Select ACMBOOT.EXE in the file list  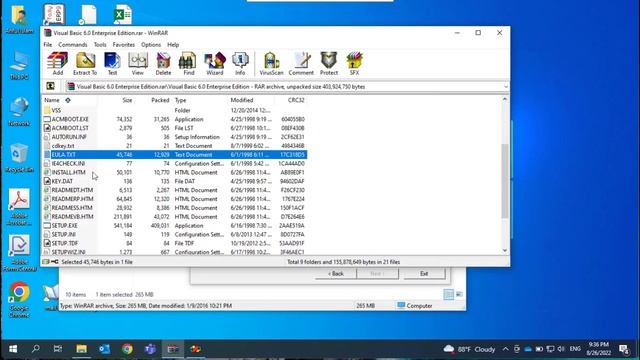(x=175, y=119)
